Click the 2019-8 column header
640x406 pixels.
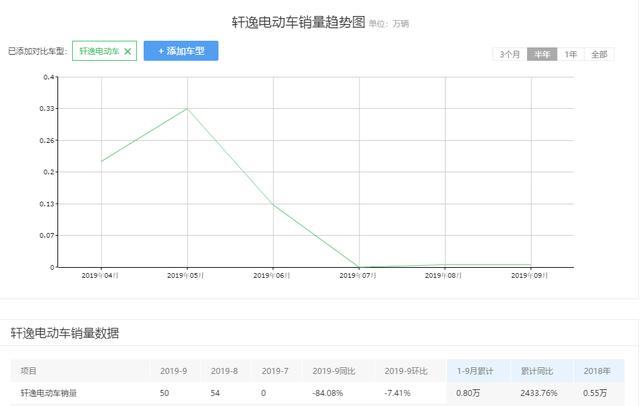coord(224,371)
